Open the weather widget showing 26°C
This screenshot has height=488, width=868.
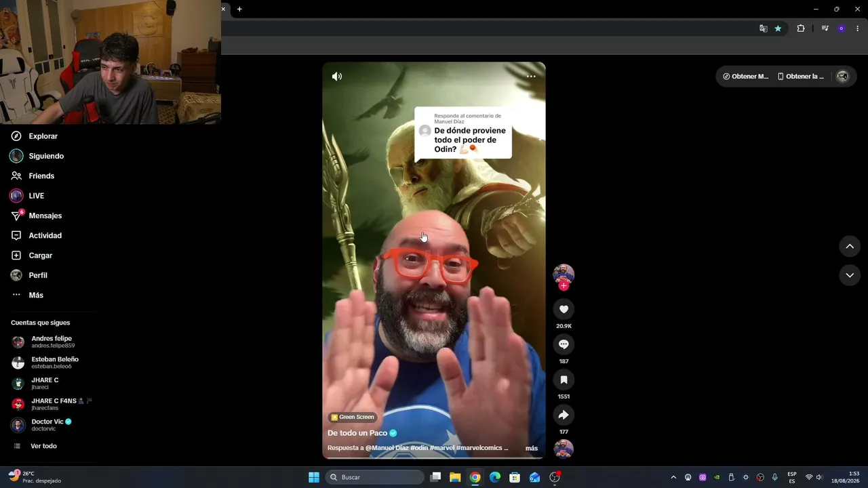pyautogui.click(x=34, y=477)
